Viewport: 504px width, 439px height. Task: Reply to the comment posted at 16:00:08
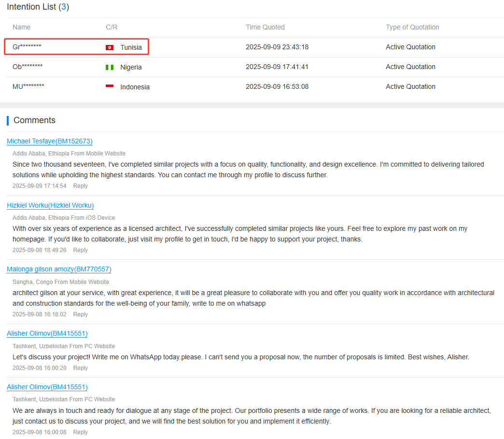80,432
